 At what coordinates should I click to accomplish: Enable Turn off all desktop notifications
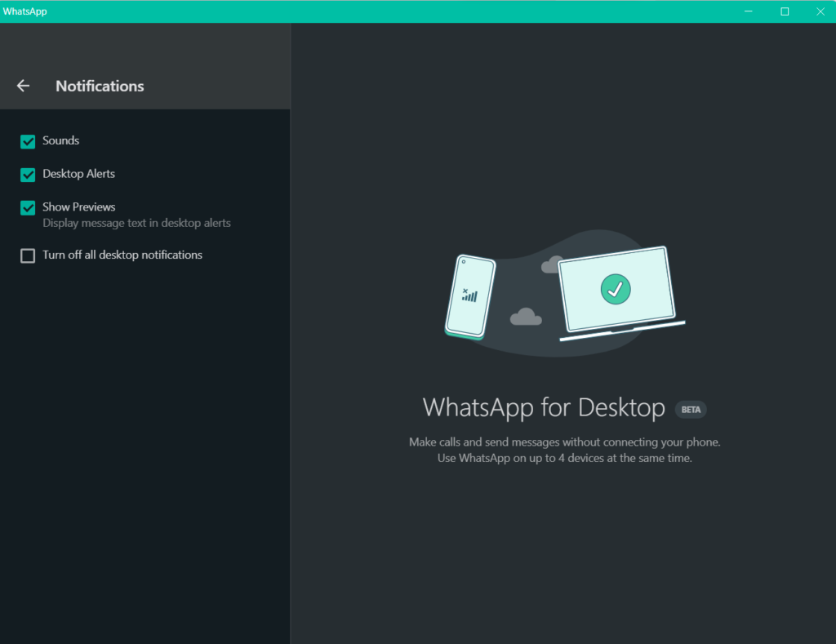[28, 255]
